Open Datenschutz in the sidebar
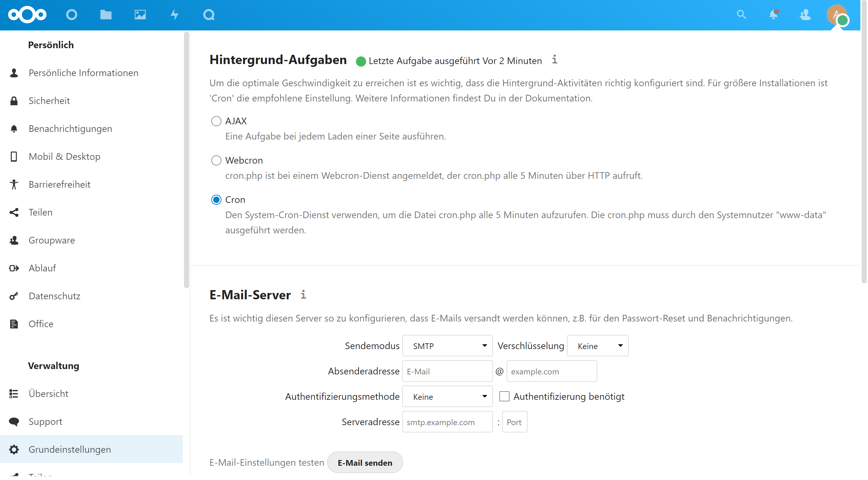Viewport: 868px width, 480px height. [54, 296]
